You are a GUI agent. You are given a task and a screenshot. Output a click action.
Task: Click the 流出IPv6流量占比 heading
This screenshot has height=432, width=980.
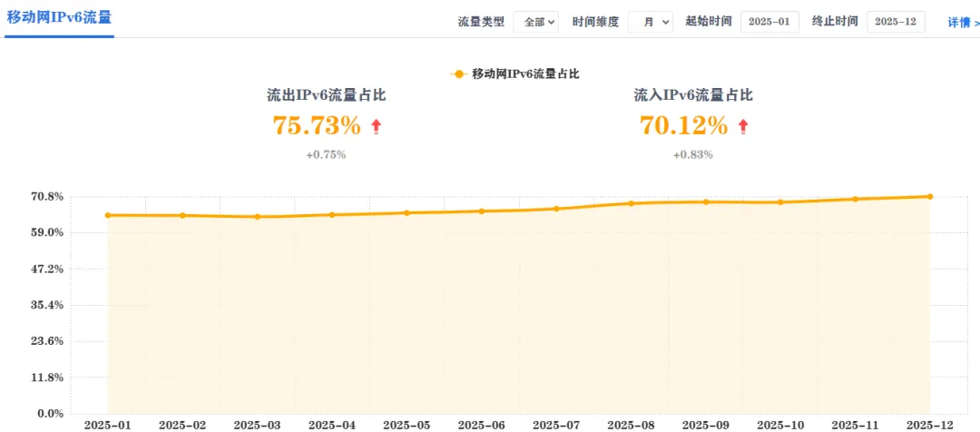click(x=326, y=95)
